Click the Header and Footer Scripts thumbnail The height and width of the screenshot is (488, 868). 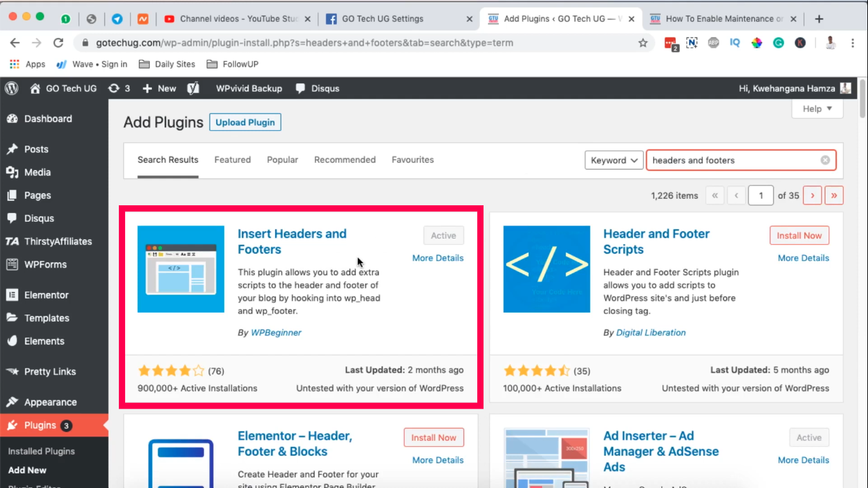pos(546,269)
